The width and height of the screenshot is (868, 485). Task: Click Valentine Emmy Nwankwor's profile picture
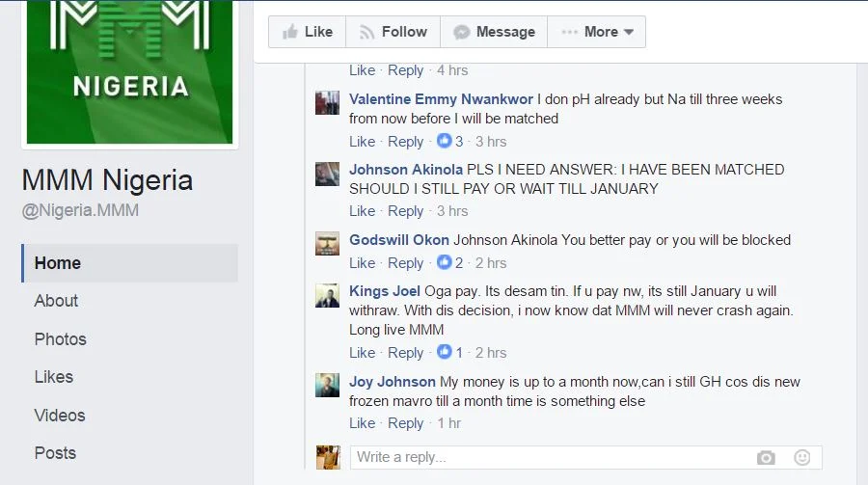(327, 103)
